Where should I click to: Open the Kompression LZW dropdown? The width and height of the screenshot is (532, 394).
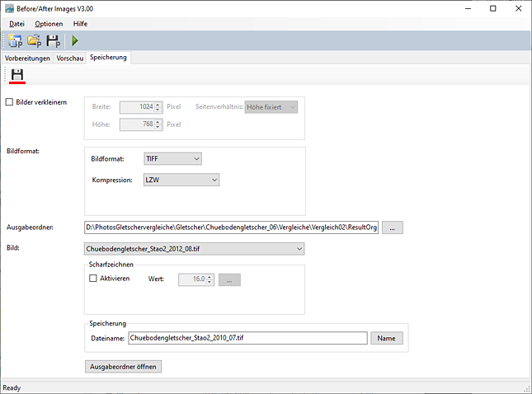point(181,180)
